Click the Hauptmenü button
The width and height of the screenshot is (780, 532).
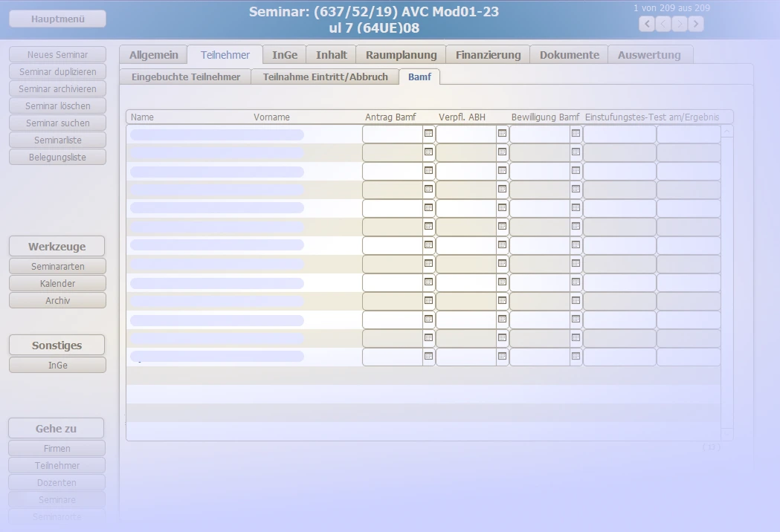[57, 19]
